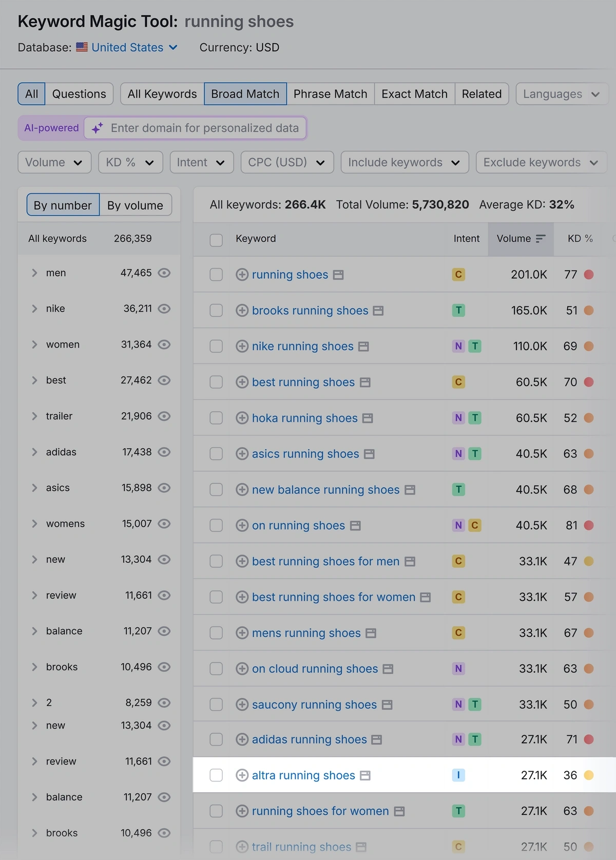Open Exclude keywords dropdown
This screenshot has width=616, height=860.
[542, 162]
